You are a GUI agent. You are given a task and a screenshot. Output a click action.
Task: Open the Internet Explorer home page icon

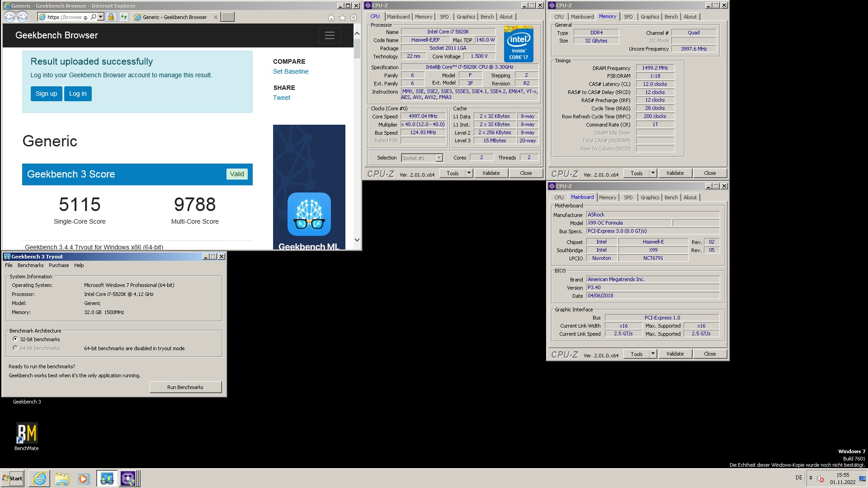tap(331, 18)
